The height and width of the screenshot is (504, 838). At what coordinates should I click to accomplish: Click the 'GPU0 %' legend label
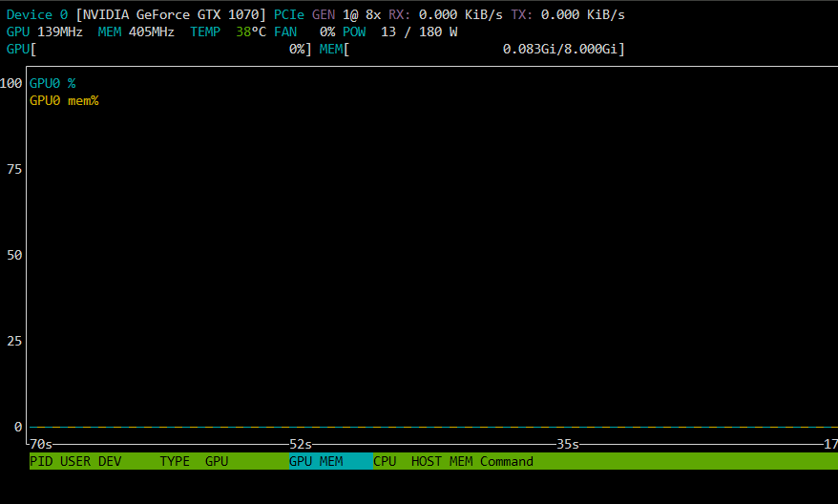(x=52, y=83)
